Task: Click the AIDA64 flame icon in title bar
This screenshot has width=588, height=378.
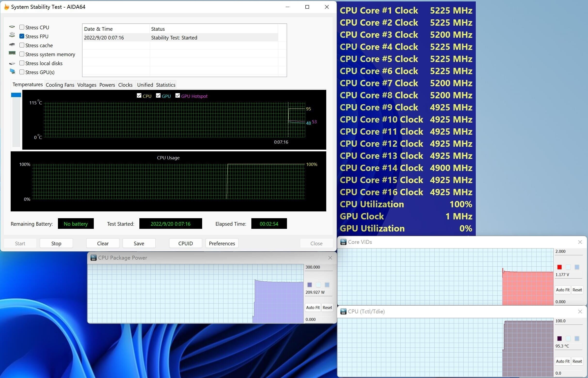Action: [x=7, y=7]
